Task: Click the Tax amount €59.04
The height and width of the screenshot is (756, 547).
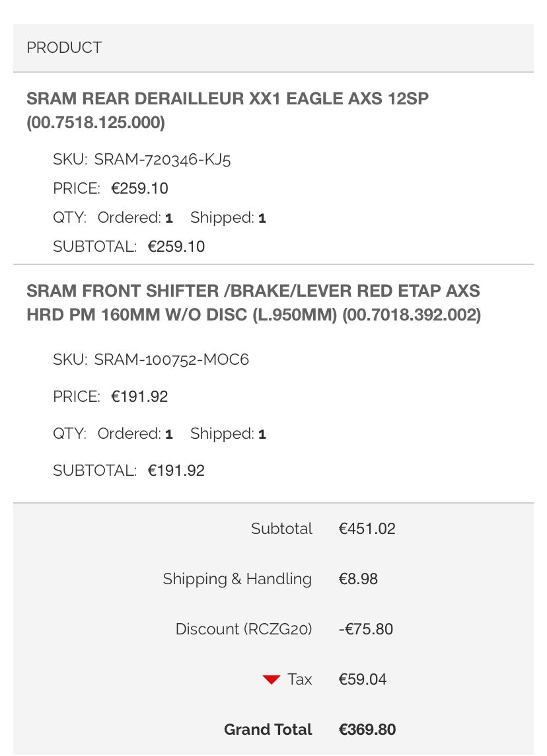Action: (x=363, y=680)
